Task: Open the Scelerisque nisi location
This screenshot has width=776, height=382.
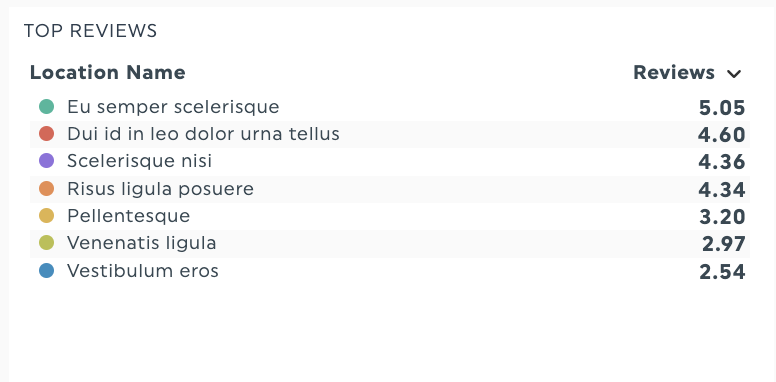Action: 140,161
